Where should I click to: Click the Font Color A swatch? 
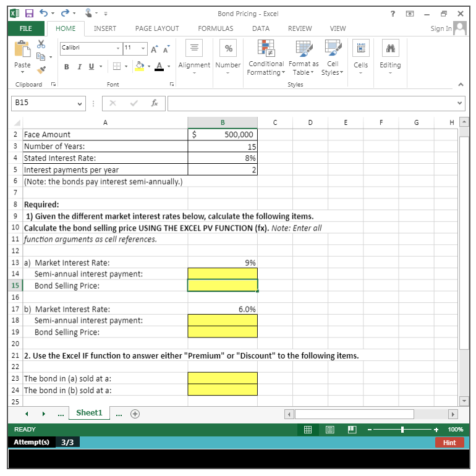click(159, 67)
